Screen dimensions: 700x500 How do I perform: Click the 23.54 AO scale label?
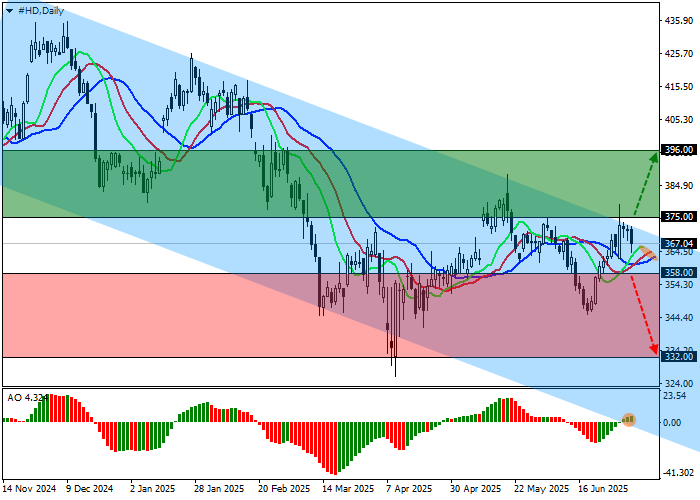679,395
